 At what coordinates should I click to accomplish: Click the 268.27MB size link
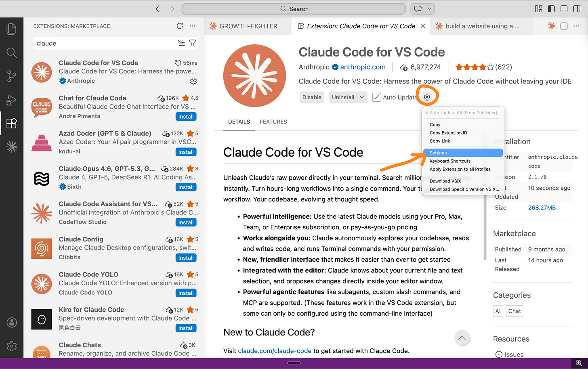click(x=542, y=208)
